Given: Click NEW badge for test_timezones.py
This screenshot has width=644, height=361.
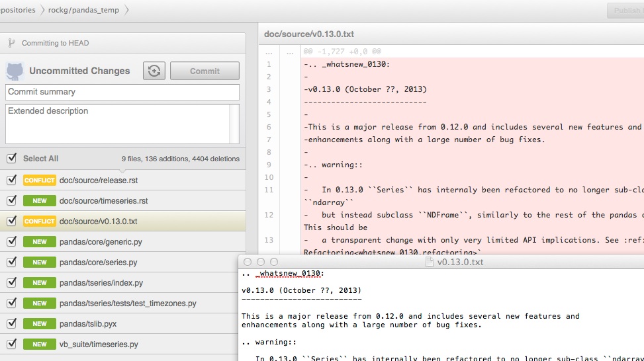Looking at the screenshot, I should tap(40, 303).
